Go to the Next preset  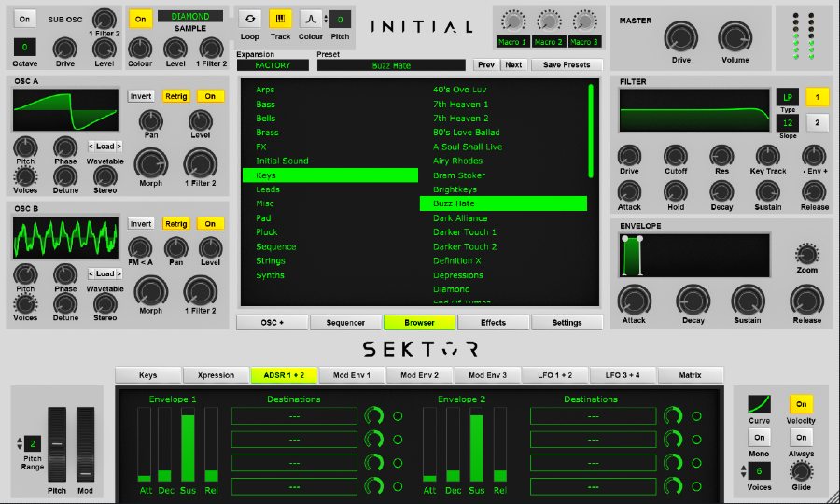[x=513, y=65]
